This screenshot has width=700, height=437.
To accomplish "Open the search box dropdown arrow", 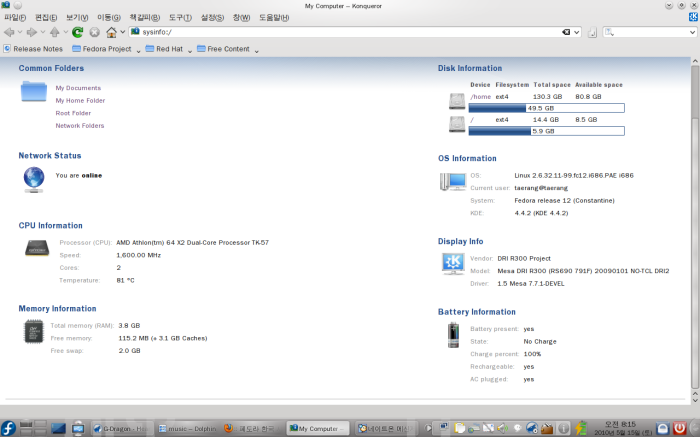I will pyautogui.click(x=692, y=32).
